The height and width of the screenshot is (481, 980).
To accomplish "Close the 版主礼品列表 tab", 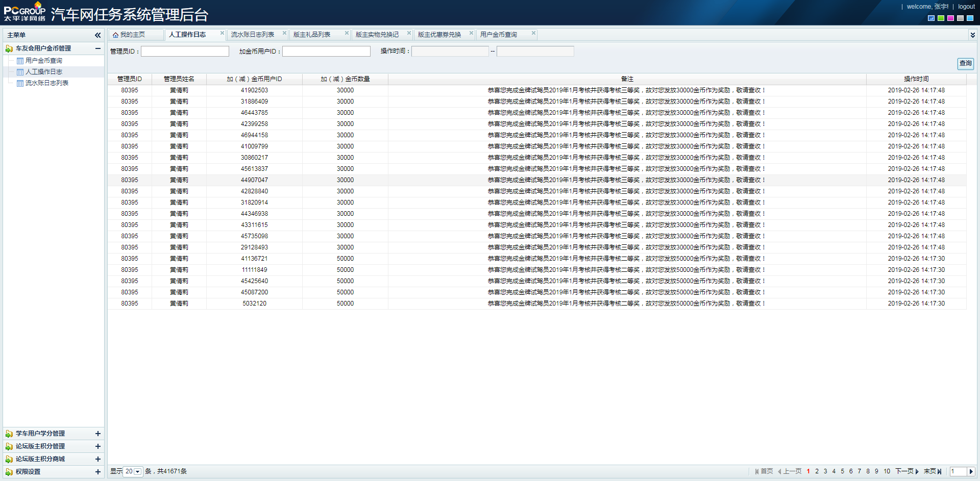I will tap(347, 33).
